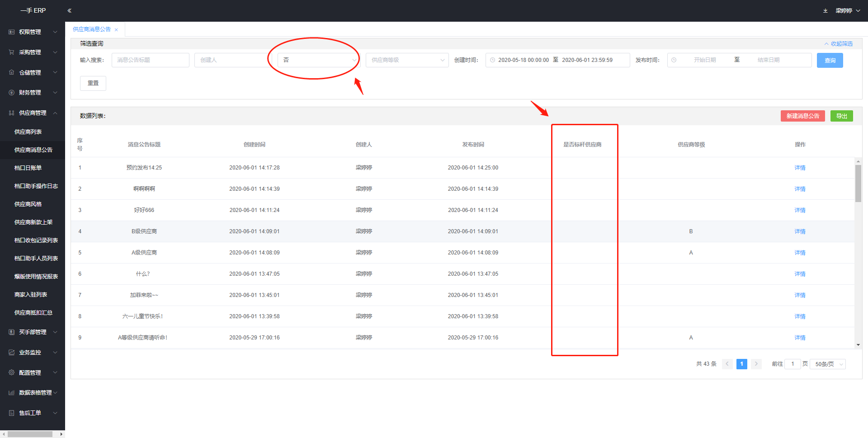This screenshot has height=438, width=868.
Task: Expand the 财务管理 menu
Action: click(x=55, y=93)
